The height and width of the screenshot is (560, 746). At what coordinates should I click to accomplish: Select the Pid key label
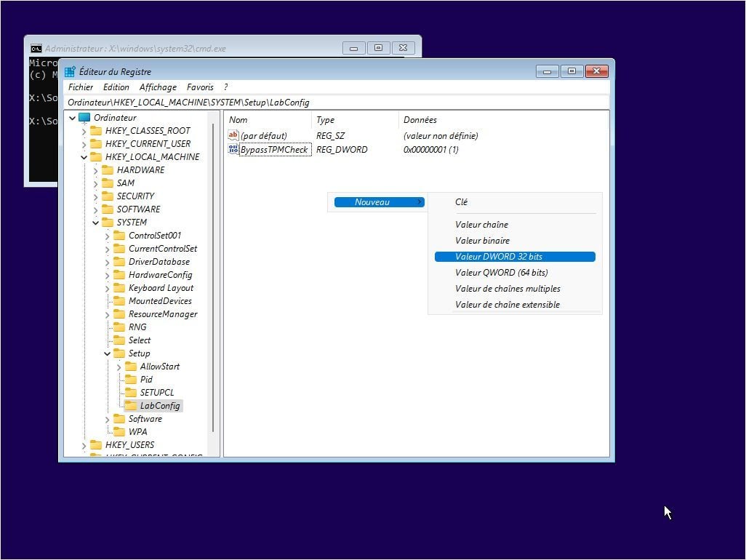point(146,379)
